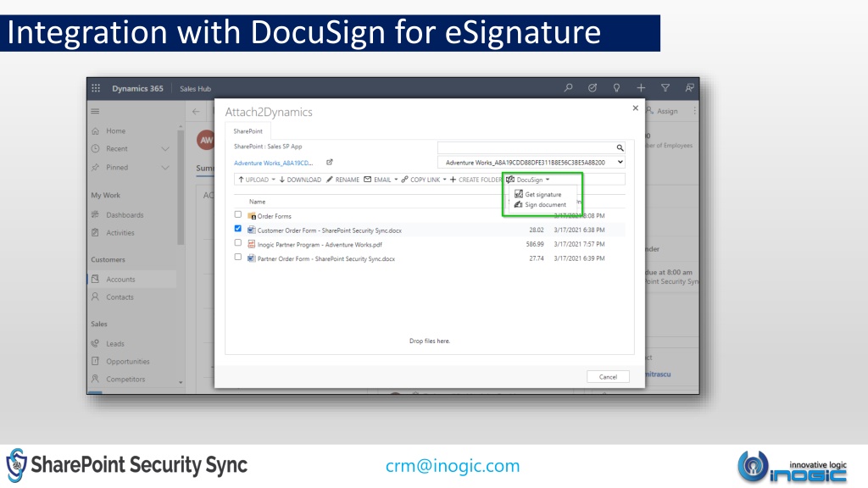Click the plus quick-create icon in top bar
Screen dimensions: 868x488
point(641,88)
